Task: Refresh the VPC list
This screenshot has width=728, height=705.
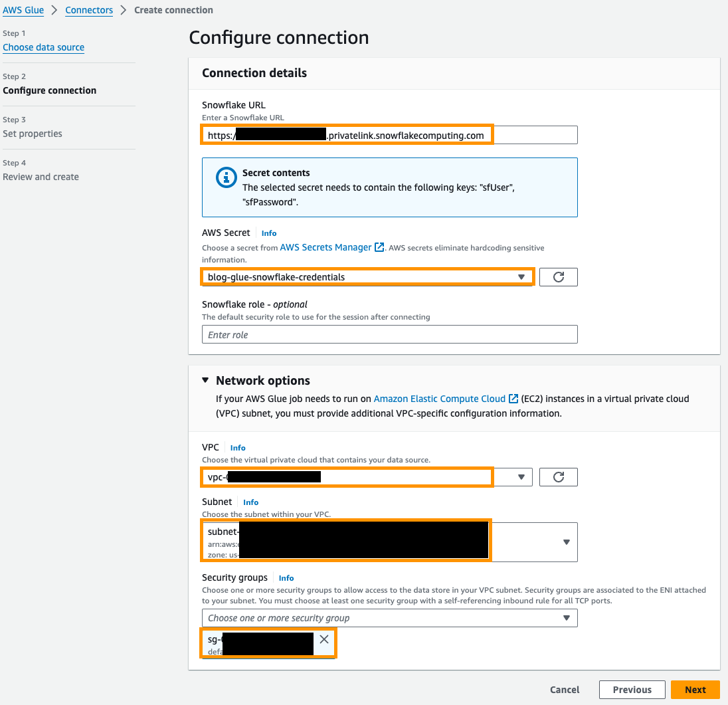Action: [558, 476]
